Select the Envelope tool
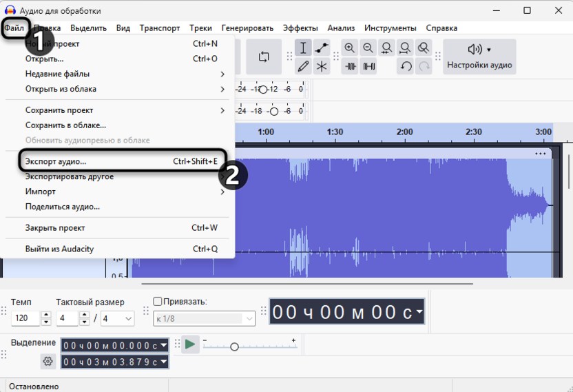Screen dimensions: 573x392 point(322,48)
